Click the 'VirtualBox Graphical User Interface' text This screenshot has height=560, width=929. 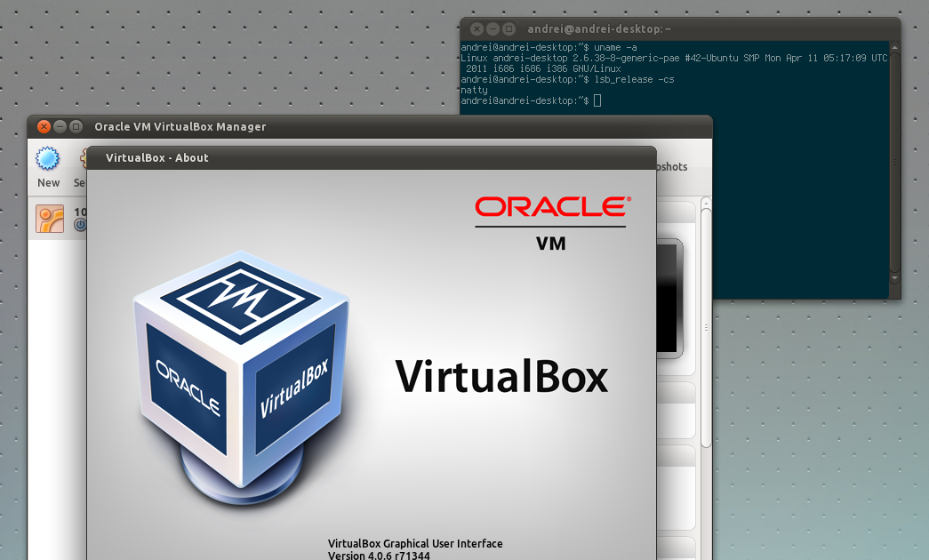tap(415, 543)
